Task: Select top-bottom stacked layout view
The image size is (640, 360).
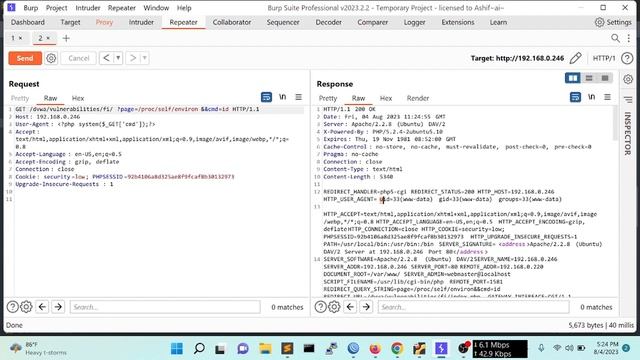Action: click(589, 78)
